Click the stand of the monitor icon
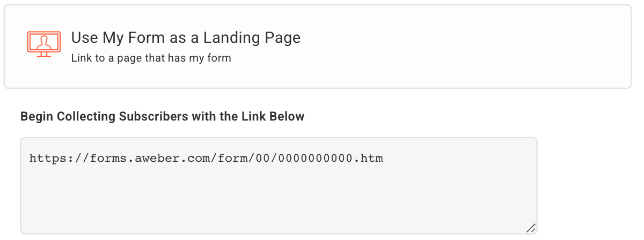 [x=44, y=54]
